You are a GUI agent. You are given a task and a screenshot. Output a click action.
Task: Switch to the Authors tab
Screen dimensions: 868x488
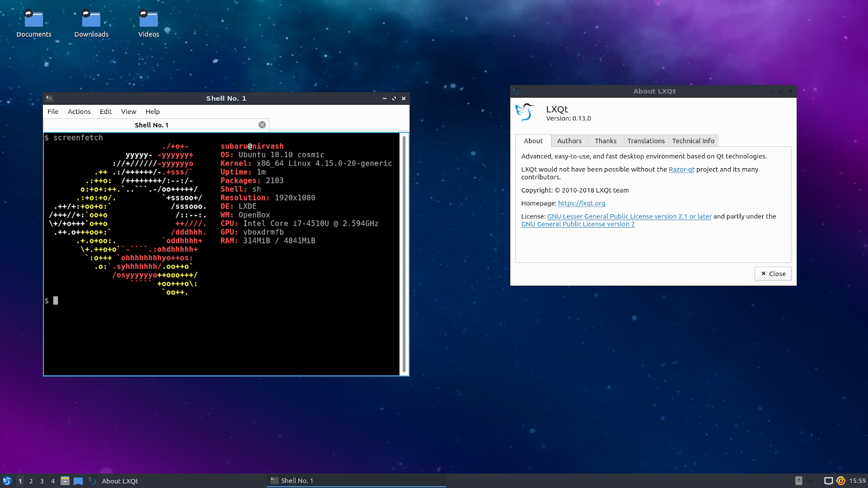coord(569,140)
